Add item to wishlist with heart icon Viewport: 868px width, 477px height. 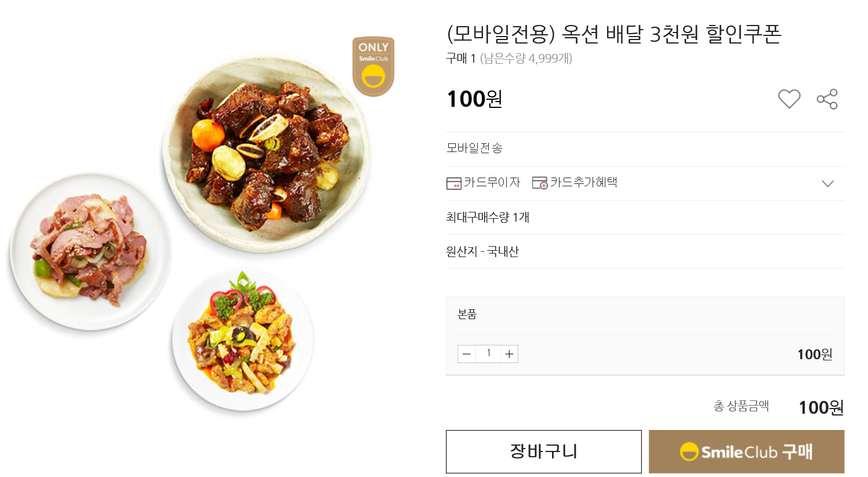click(x=789, y=99)
